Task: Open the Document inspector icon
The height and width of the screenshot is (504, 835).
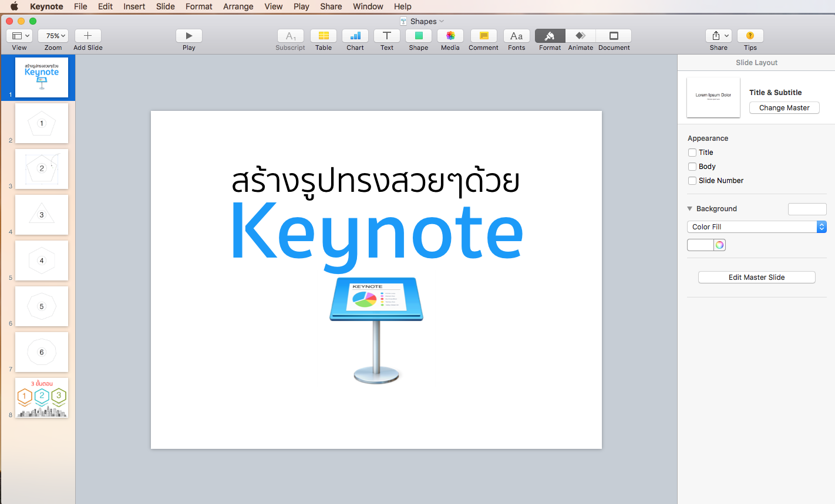Action: pos(614,37)
